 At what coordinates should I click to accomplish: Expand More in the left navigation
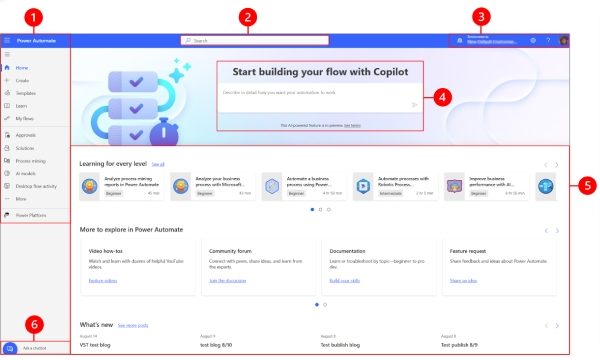tap(21, 199)
